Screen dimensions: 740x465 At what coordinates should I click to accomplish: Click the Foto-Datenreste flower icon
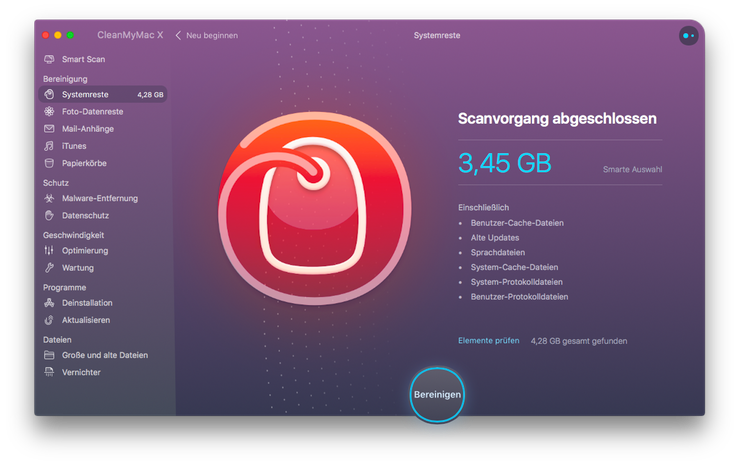tap(49, 111)
